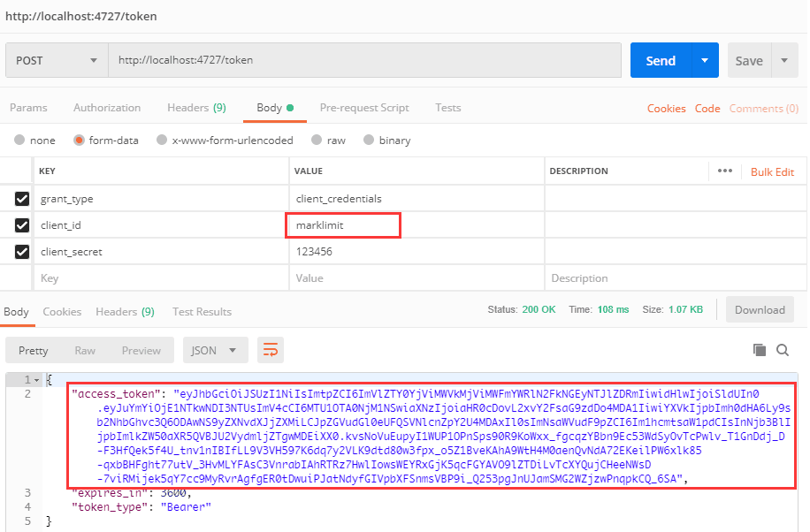
Task: Open the Pre-request Script tab
Action: click(x=364, y=108)
